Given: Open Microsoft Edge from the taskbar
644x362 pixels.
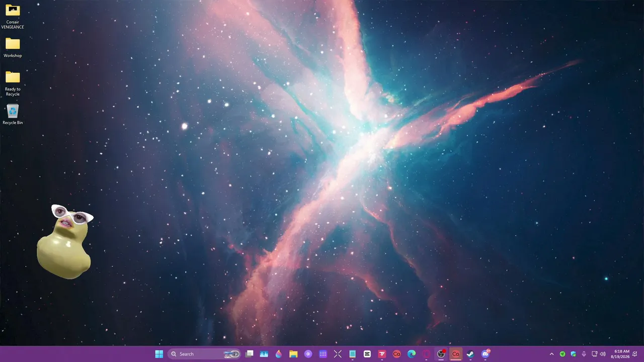Looking at the screenshot, I should click(x=412, y=354).
